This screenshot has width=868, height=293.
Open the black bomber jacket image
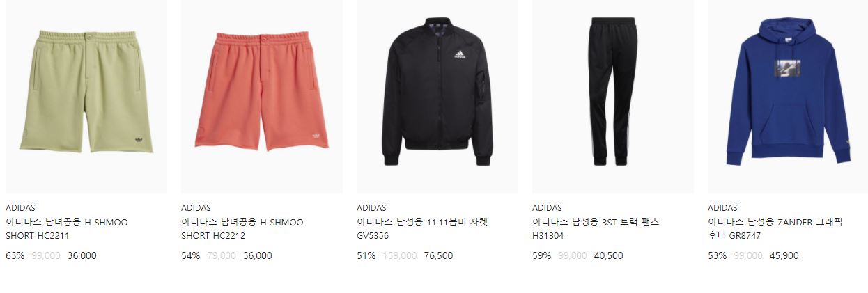coord(437,96)
